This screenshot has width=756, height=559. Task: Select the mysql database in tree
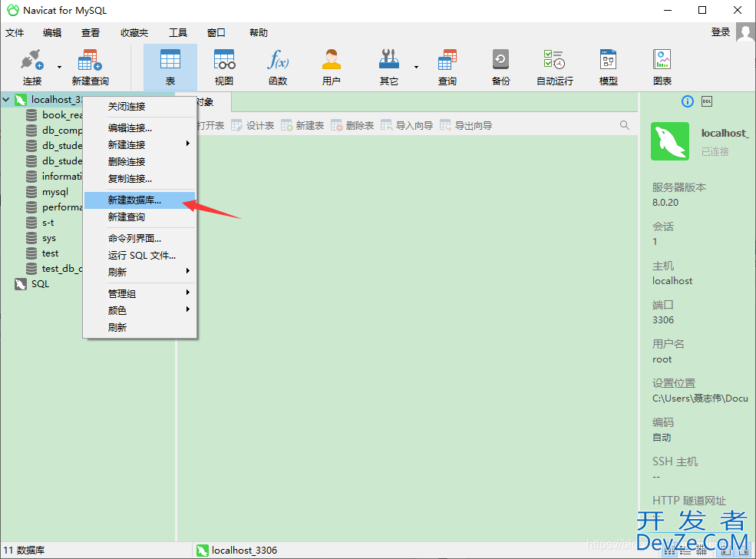click(54, 192)
